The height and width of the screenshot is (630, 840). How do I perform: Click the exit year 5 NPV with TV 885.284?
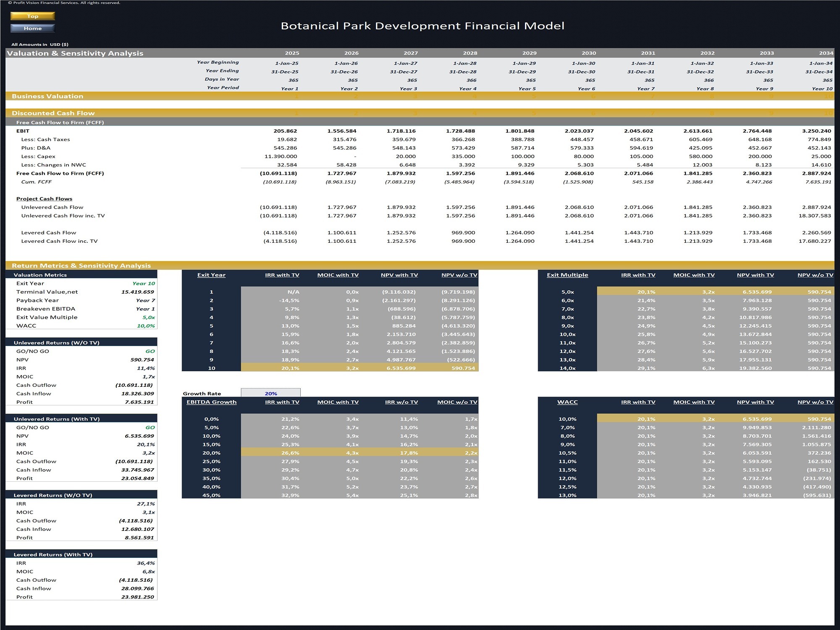pyautogui.click(x=403, y=326)
